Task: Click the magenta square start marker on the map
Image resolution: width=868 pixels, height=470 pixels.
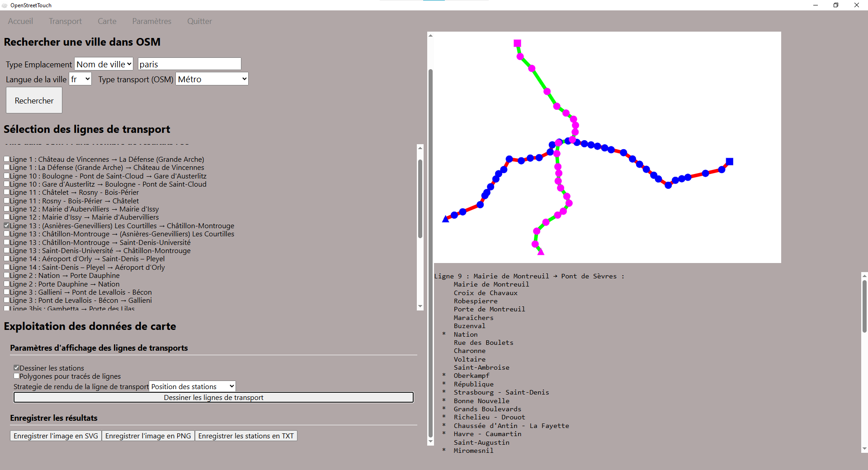Action: (517, 43)
